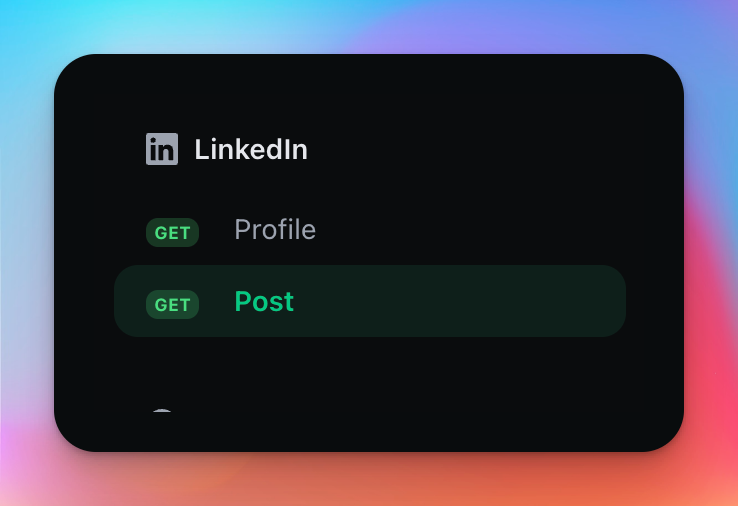Click the GET badge beside Profile

[x=172, y=232]
